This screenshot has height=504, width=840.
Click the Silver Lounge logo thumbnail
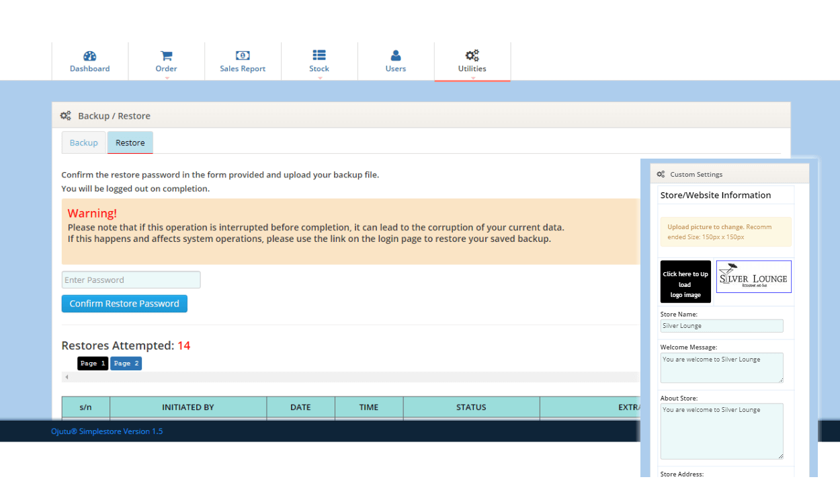pos(754,277)
